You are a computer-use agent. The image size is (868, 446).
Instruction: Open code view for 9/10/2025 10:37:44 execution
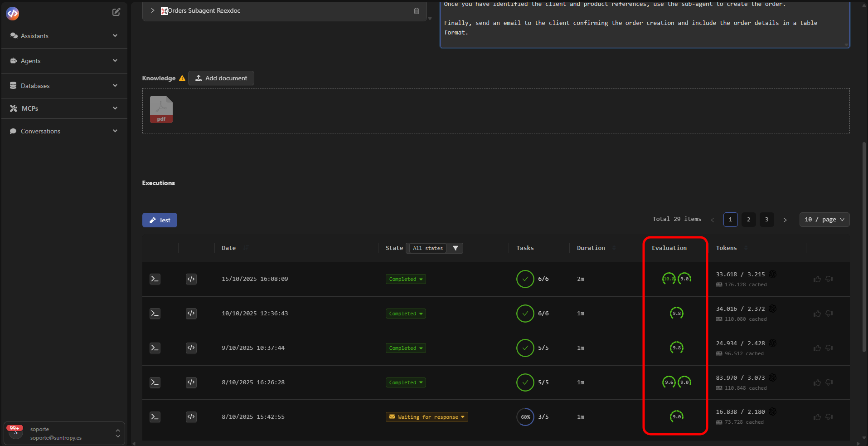pos(191,348)
